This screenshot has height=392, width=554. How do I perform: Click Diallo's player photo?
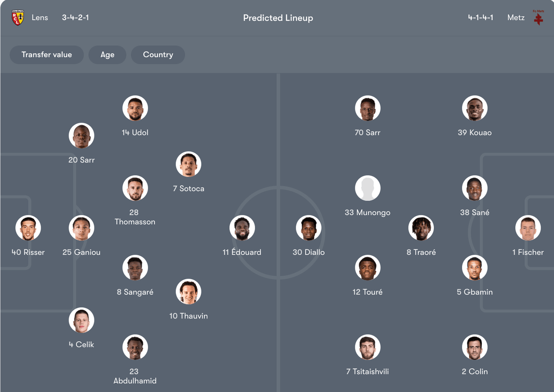coord(309,228)
